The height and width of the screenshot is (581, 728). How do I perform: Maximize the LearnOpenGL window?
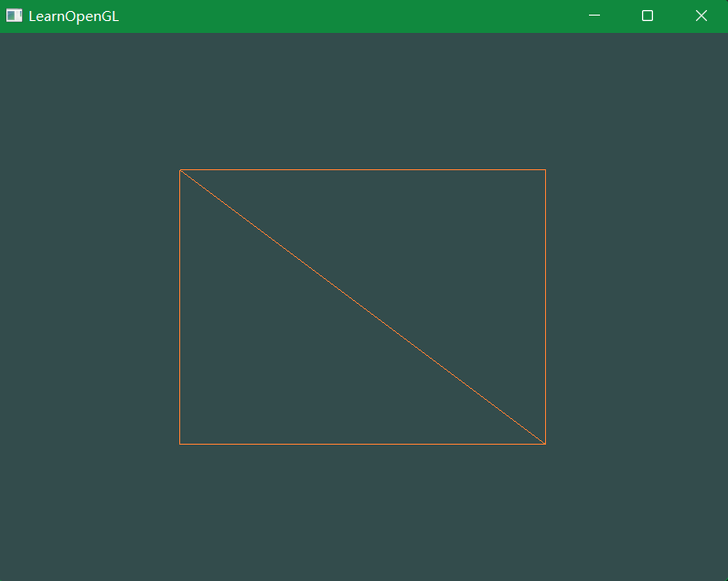[648, 16]
